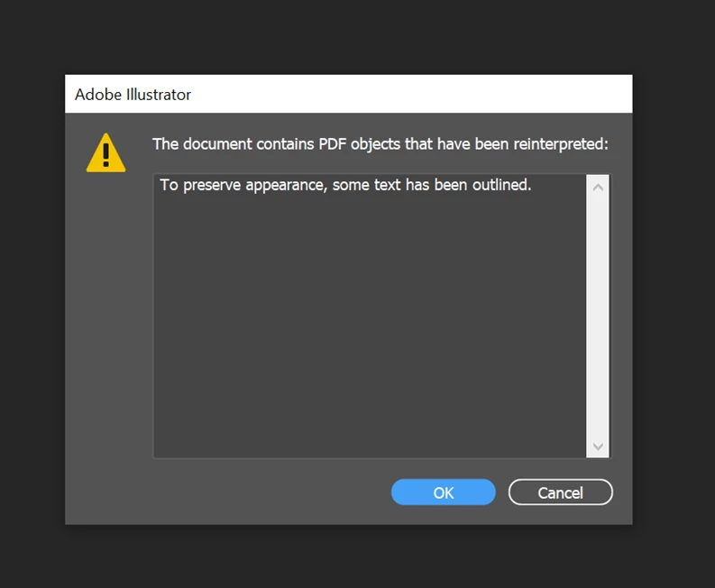Click the scrollbar up arrow in message list
Screen dimensions: 715x588
598,187
